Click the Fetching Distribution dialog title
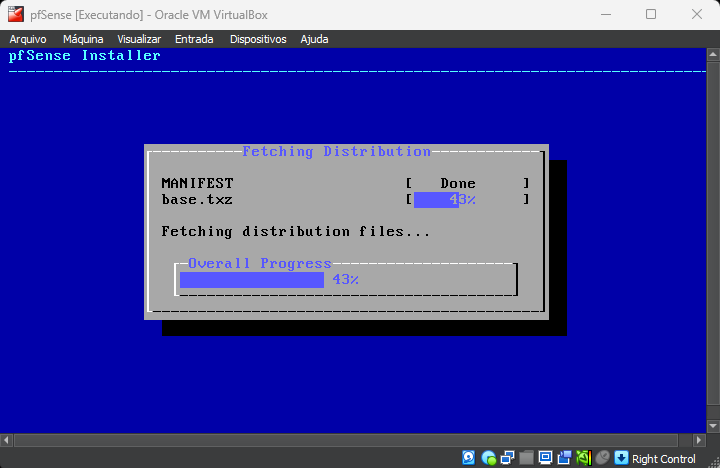This screenshot has height=468, width=720. [337, 152]
